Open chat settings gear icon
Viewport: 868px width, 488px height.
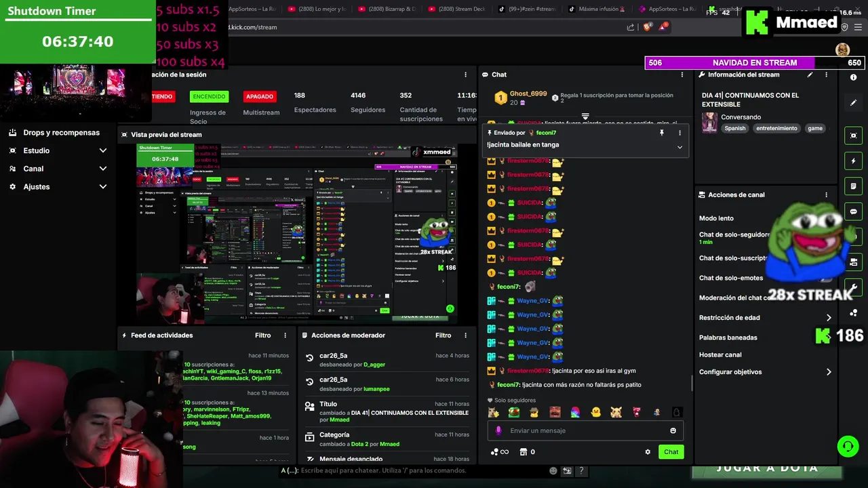[x=648, y=452]
